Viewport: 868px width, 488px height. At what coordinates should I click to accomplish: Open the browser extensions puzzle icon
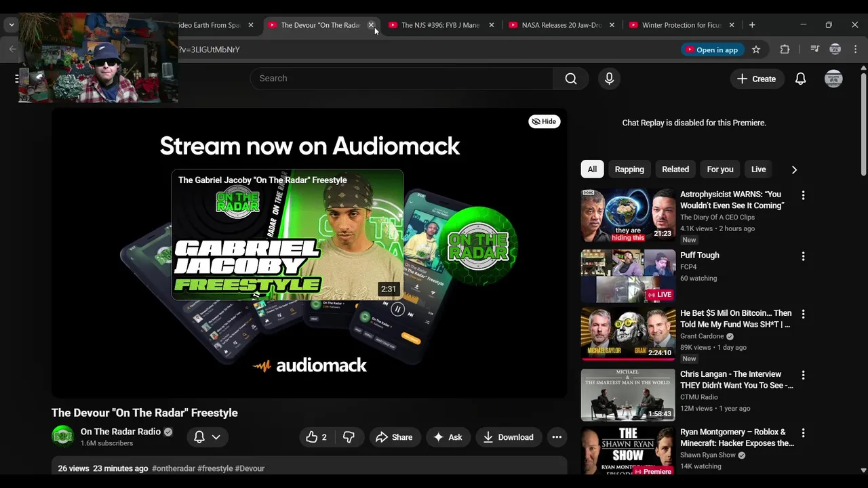[x=785, y=49]
